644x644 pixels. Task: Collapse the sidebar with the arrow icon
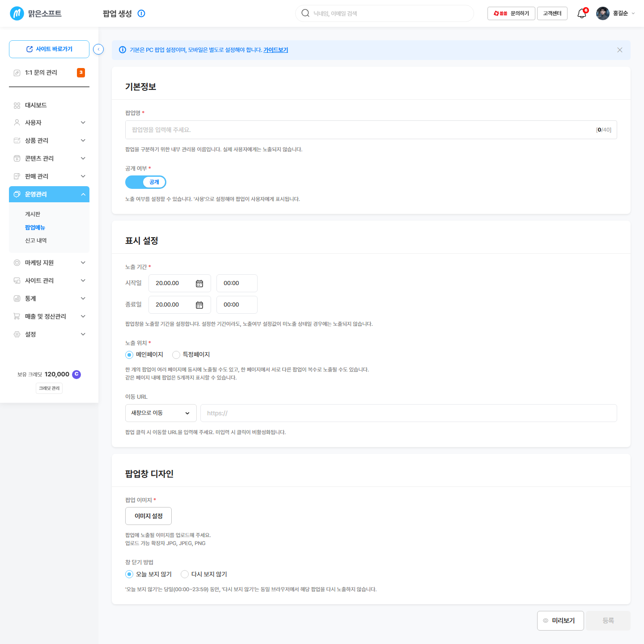tap(98, 49)
